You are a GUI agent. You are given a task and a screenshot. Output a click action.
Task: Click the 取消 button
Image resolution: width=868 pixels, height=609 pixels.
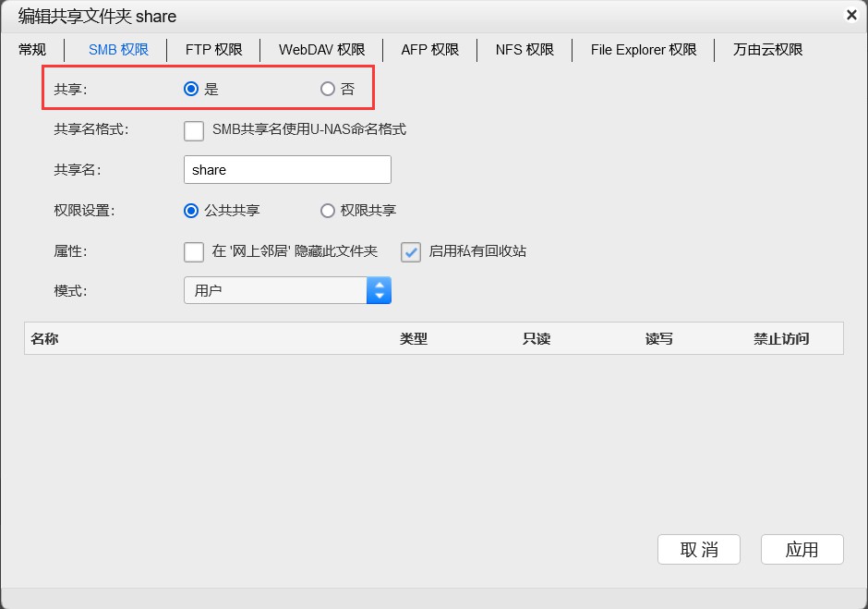click(698, 550)
